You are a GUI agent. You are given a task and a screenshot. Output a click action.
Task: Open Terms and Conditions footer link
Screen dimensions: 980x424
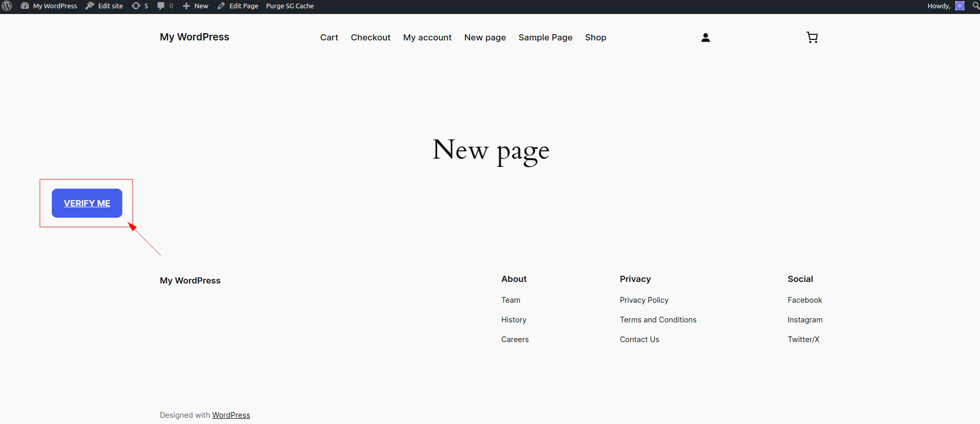658,320
